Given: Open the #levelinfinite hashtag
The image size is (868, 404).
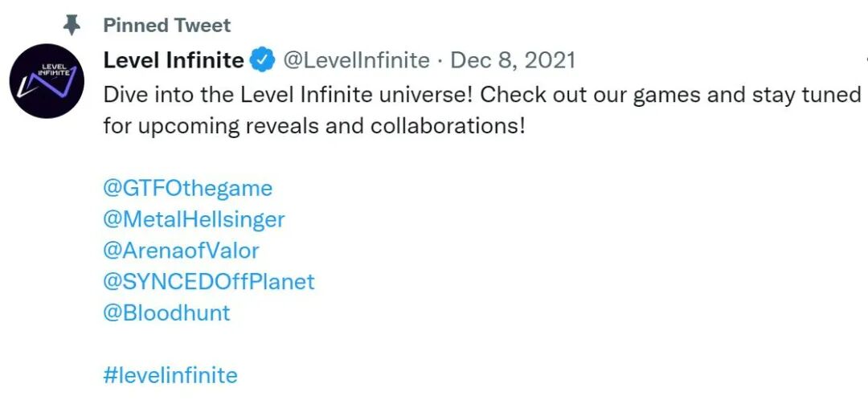Looking at the screenshot, I should pos(170,375).
